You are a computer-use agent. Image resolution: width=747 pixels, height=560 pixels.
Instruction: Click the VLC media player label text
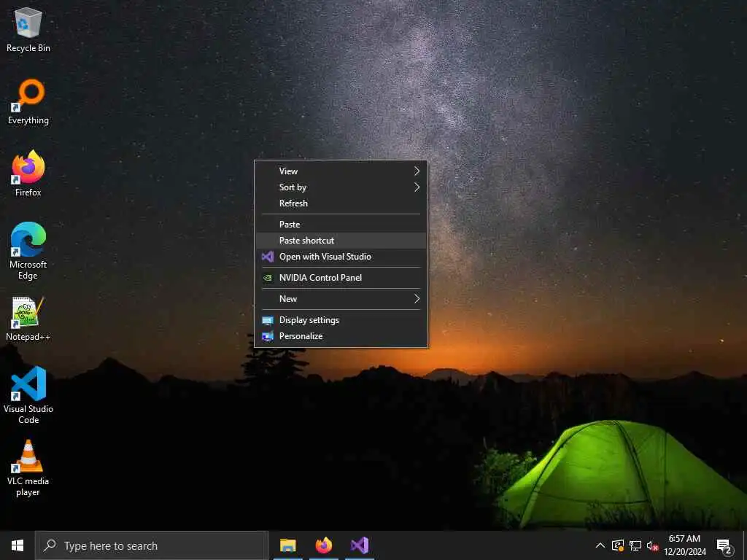(28, 486)
